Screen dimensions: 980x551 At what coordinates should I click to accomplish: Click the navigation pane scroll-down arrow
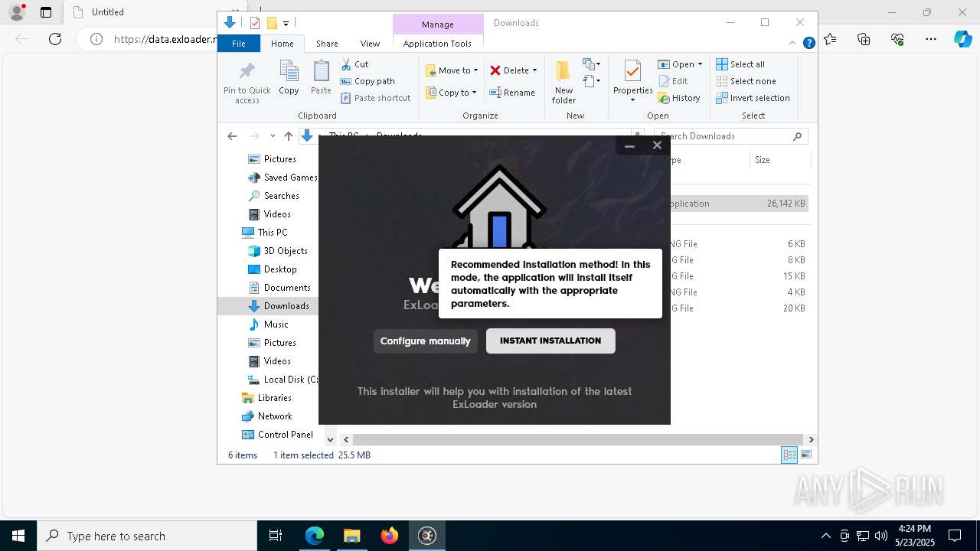point(331,439)
